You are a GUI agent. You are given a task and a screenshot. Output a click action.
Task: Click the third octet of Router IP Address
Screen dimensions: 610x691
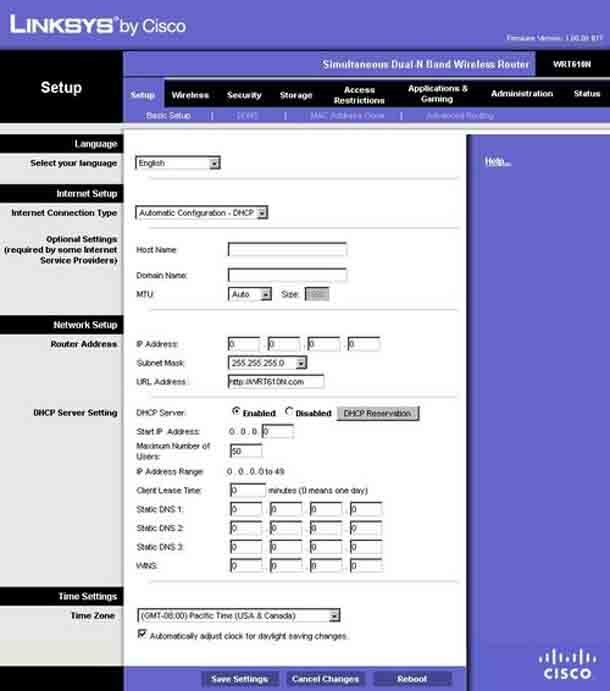[x=324, y=344]
